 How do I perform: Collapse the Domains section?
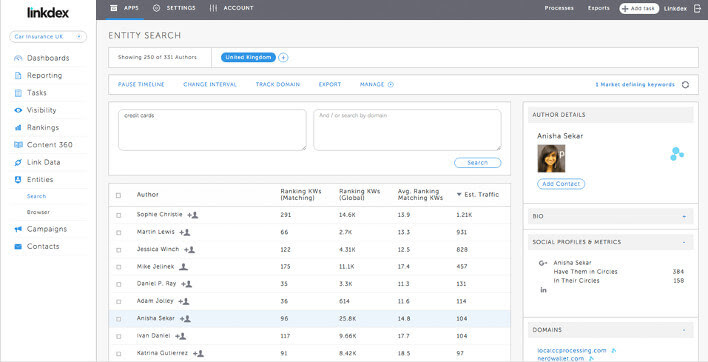[x=684, y=330]
